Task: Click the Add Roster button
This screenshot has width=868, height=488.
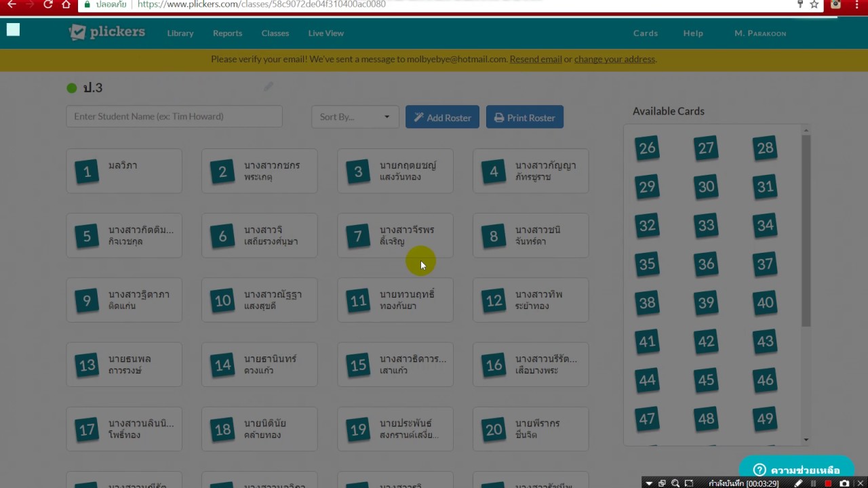Action: click(442, 117)
